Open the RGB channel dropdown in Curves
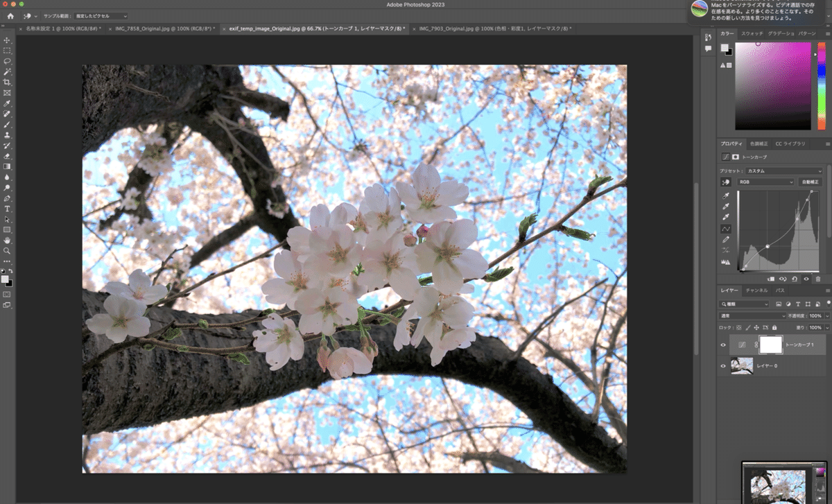 click(766, 182)
